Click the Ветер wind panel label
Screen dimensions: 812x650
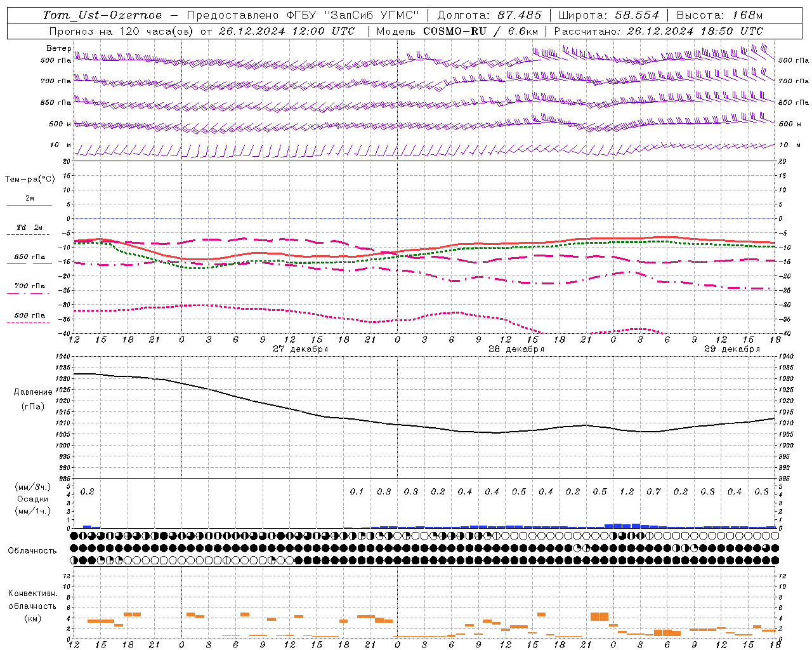coord(58,48)
